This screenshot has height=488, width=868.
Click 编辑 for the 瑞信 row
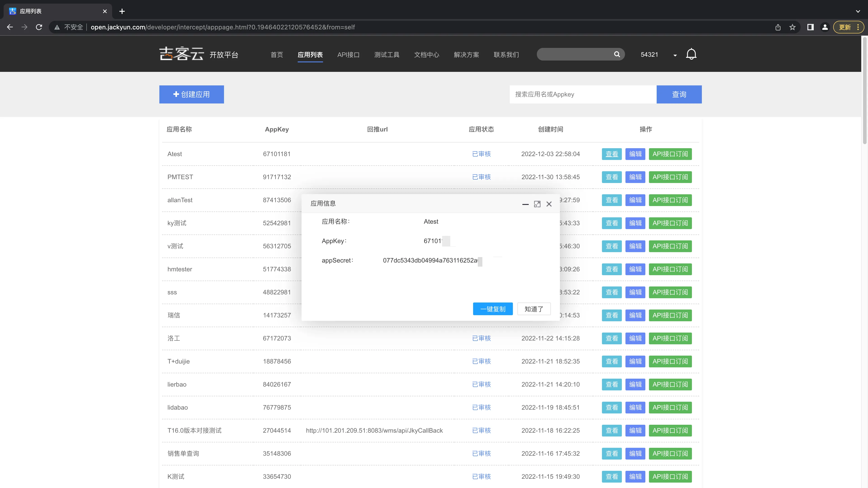click(x=635, y=315)
